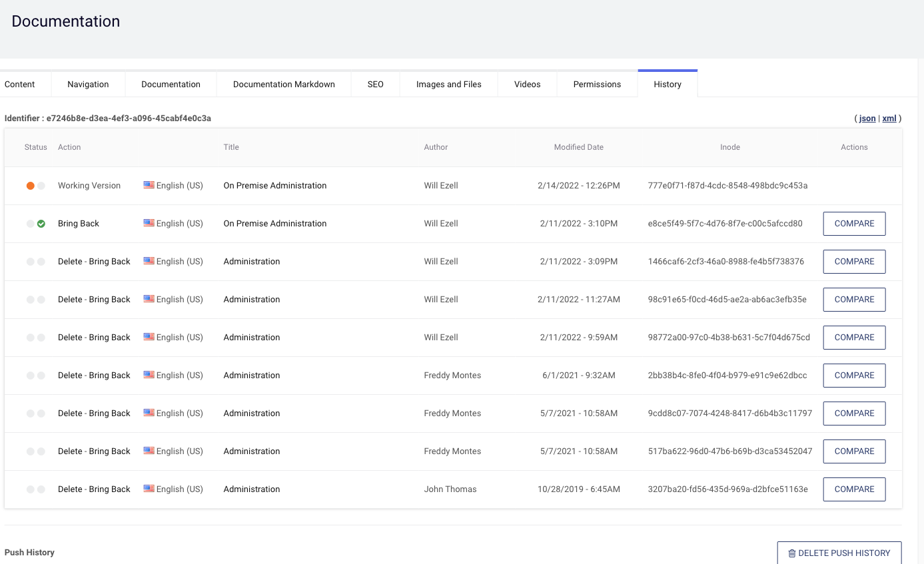
Task: Click the flag icon on the 6/1/2021 row
Action: [148, 375]
